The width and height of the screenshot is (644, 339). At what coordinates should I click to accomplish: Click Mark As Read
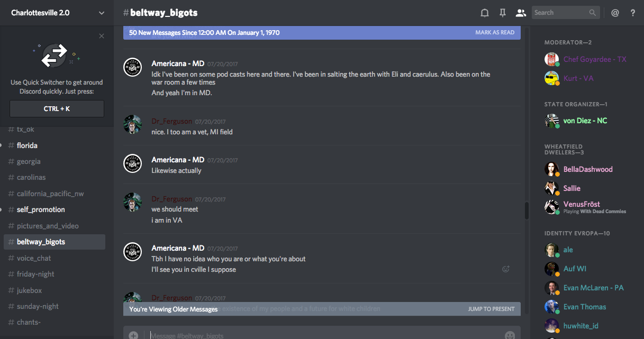494,33
